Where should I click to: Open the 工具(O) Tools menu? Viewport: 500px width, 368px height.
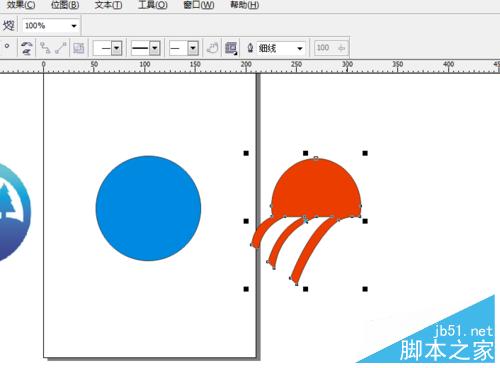(153, 5)
